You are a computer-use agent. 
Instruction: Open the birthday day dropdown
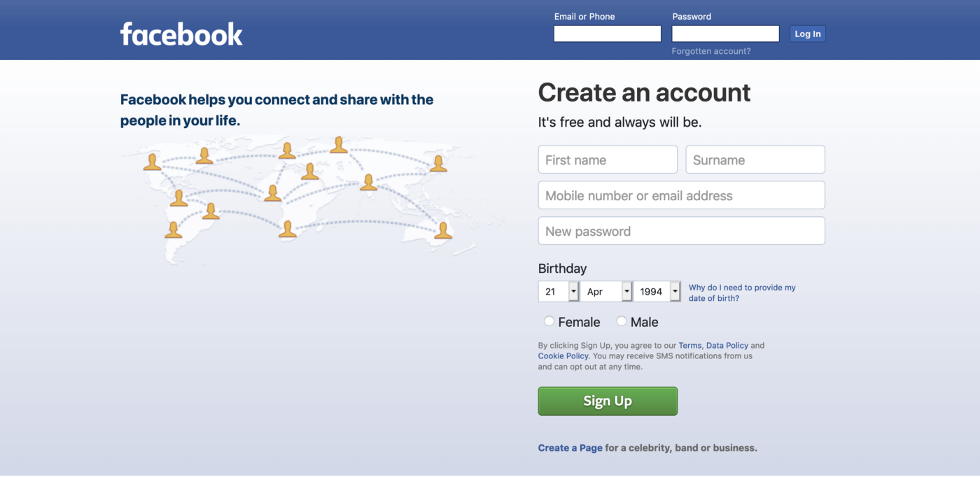point(559,291)
